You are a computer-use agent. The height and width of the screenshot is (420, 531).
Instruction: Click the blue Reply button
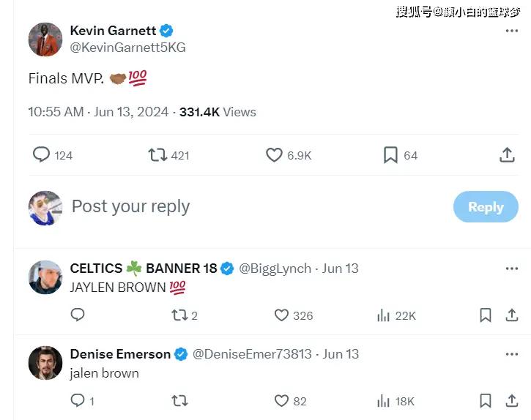pos(486,207)
